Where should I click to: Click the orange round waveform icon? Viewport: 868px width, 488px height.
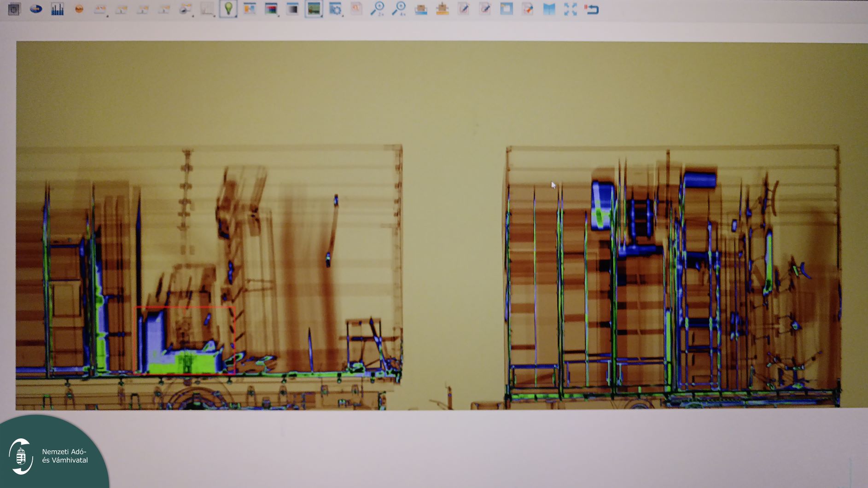point(79,9)
